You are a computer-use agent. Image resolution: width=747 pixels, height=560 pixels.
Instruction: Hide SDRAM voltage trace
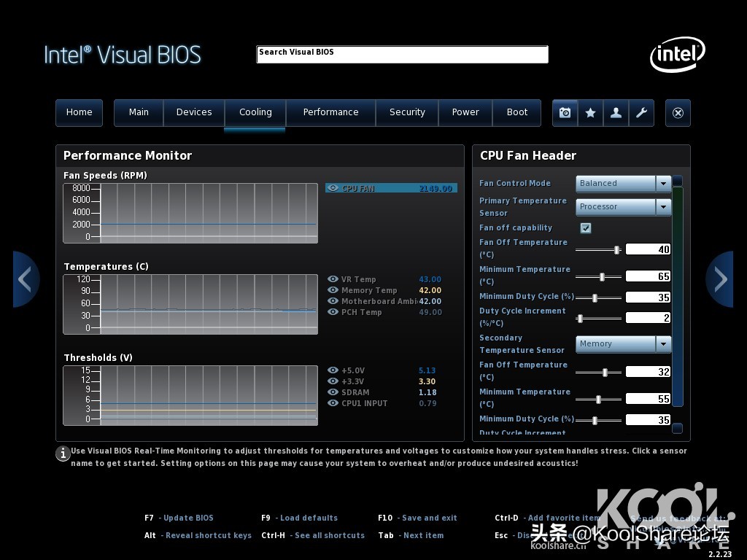pyautogui.click(x=333, y=392)
